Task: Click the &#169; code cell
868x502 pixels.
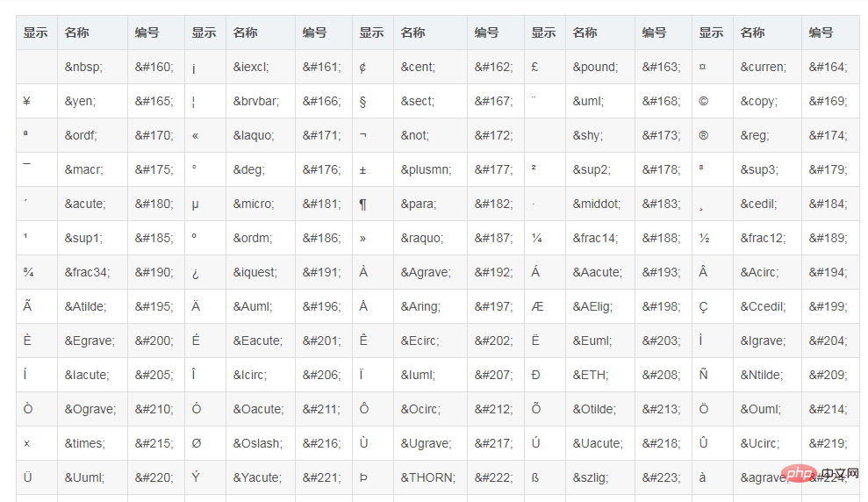Action: click(x=830, y=101)
